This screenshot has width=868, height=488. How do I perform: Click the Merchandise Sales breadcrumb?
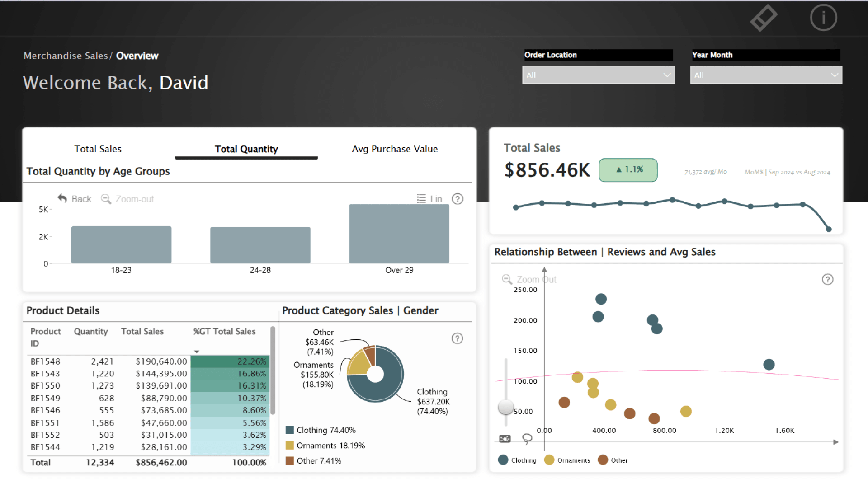pos(66,56)
